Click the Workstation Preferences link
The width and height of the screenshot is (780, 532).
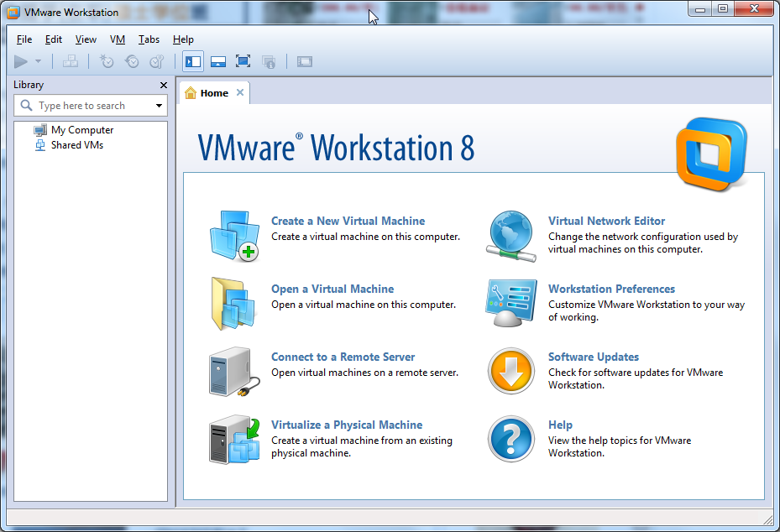click(611, 289)
